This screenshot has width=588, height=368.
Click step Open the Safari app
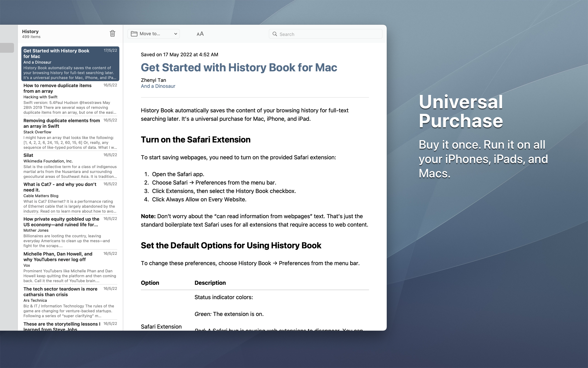[x=178, y=174]
